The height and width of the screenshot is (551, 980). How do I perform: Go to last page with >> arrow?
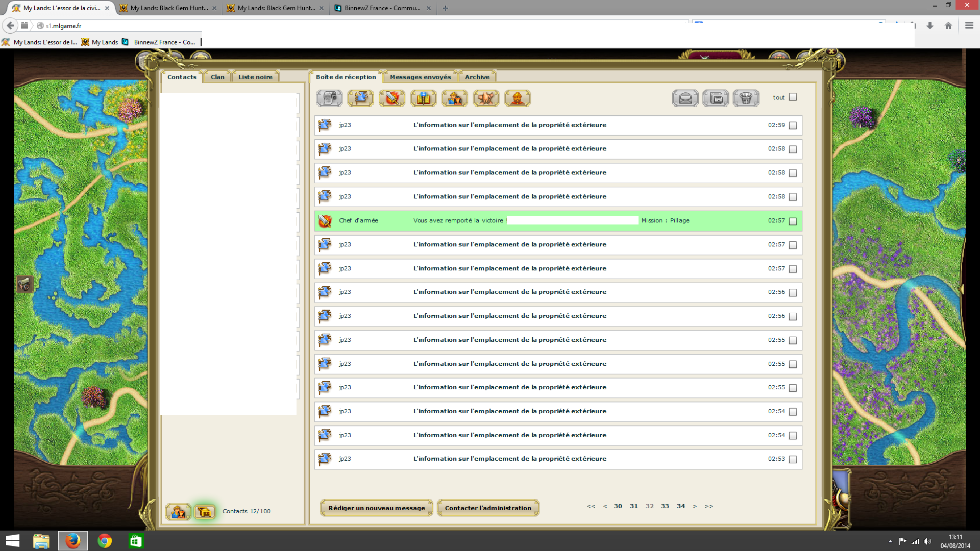(x=708, y=506)
